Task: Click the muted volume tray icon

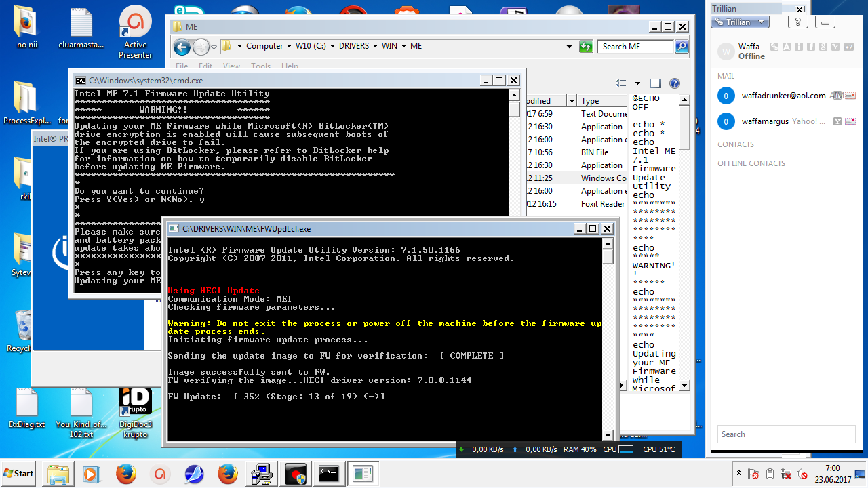Action: point(802,474)
